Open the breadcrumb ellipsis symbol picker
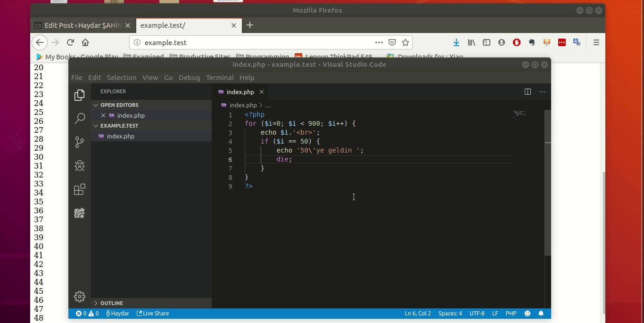644x323 pixels. [268, 105]
